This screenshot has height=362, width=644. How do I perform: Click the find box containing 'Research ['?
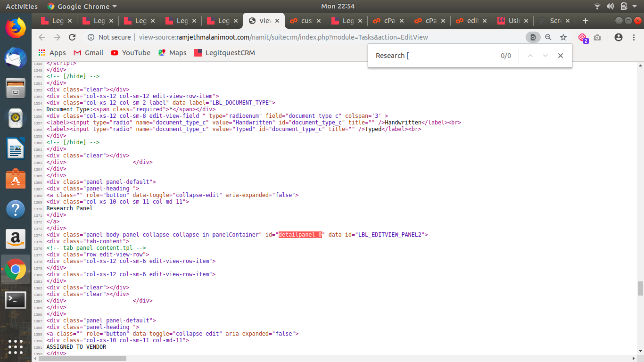[x=434, y=56]
